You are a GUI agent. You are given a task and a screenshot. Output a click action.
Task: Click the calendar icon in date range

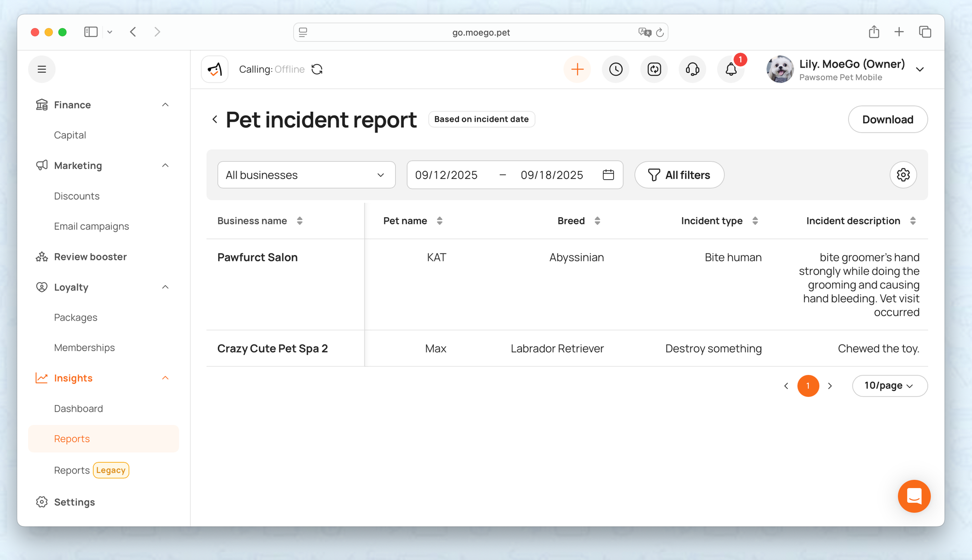(608, 175)
